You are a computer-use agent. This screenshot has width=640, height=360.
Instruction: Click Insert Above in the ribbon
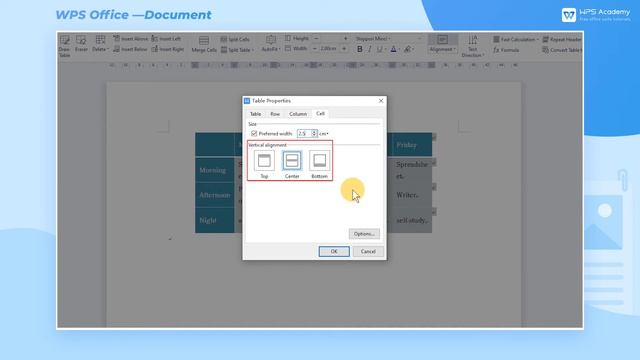tap(130, 39)
